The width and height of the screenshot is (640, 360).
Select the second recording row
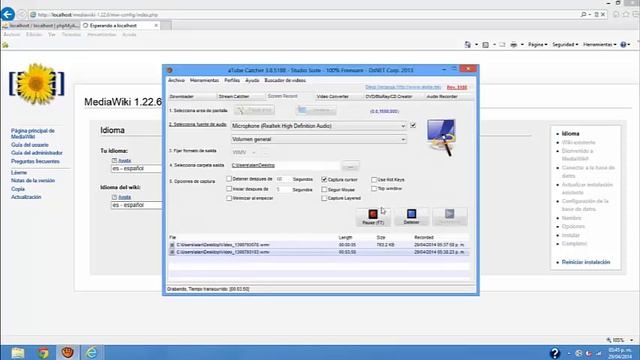tap(319, 252)
